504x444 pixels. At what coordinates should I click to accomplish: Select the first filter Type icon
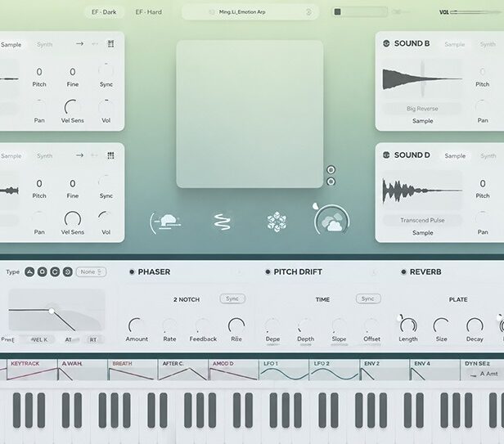point(29,271)
